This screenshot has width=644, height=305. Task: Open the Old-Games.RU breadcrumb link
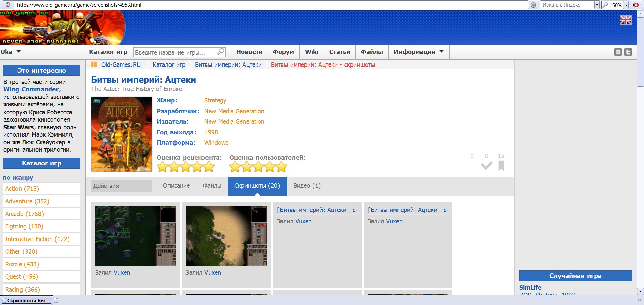(x=121, y=65)
